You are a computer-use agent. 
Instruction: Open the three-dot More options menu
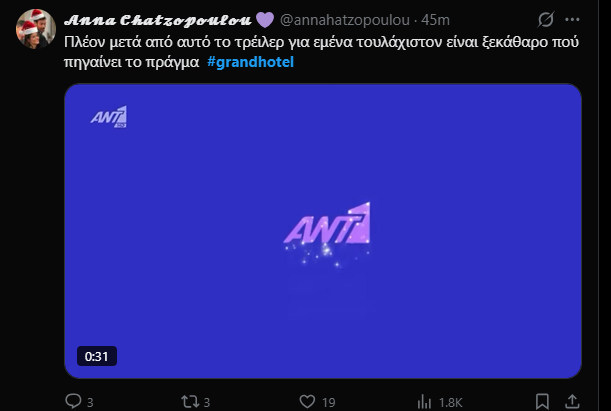pyautogui.click(x=572, y=19)
